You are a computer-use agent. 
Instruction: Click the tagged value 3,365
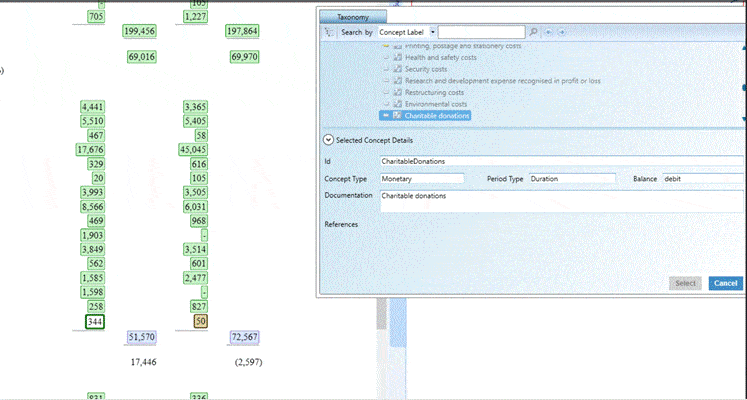195,107
